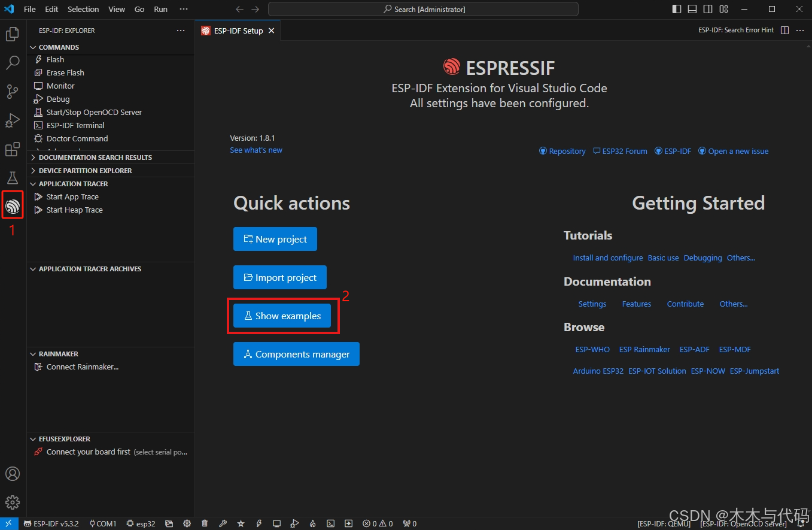Open the ESP-IDF Espressif view in activity bar

(13, 207)
